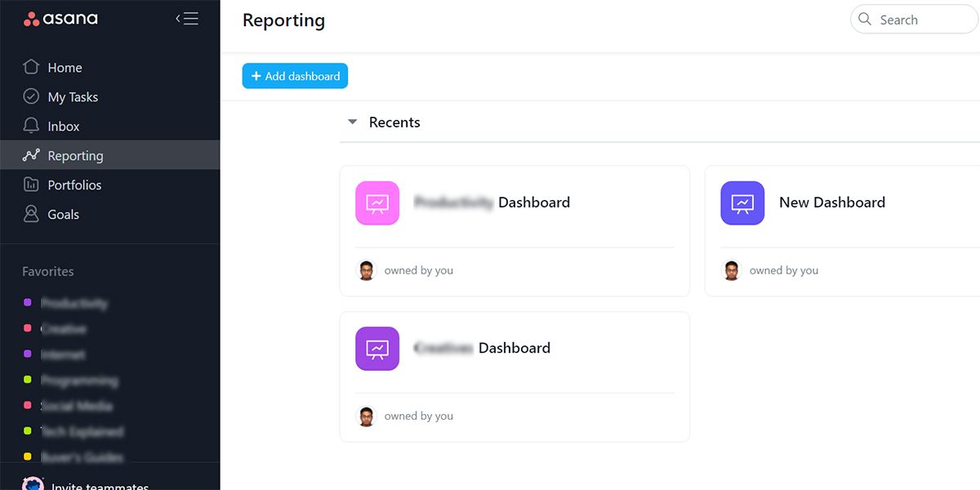Click the Add dashboard button

(295, 76)
